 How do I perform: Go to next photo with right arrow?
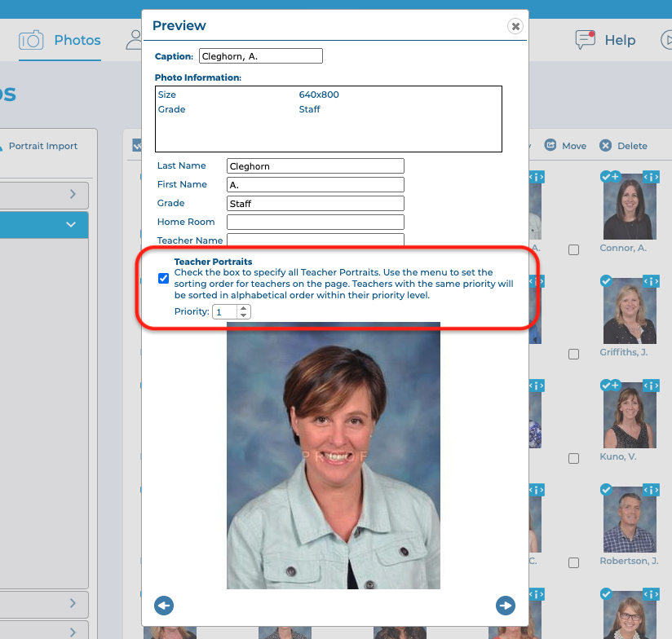[x=506, y=606]
